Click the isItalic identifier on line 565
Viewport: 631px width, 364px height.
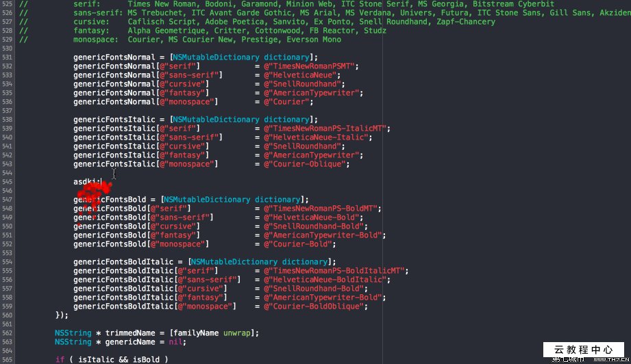pos(96,359)
